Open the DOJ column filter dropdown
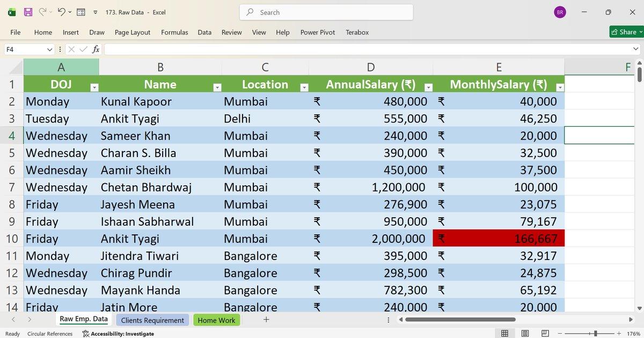Image resolution: width=644 pixels, height=338 pixels. (94, 87)
